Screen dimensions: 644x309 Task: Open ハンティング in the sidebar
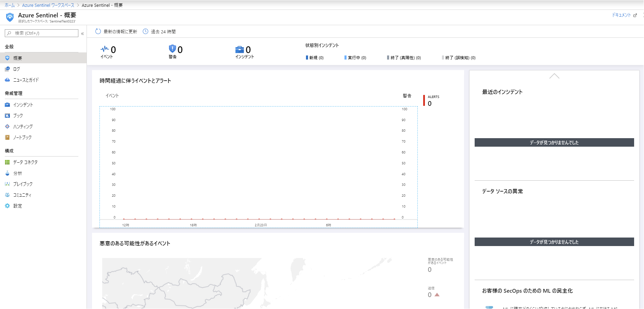[43, 127]
